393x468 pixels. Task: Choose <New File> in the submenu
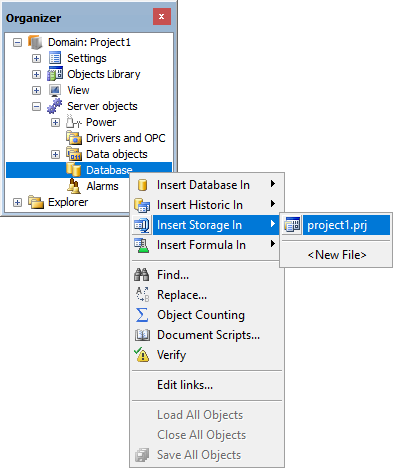coord(336,255)
